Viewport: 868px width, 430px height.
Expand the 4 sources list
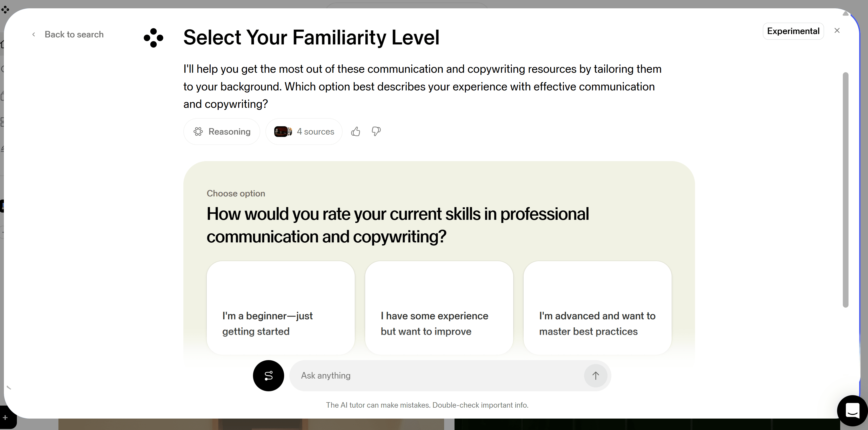tap(315, 131)
